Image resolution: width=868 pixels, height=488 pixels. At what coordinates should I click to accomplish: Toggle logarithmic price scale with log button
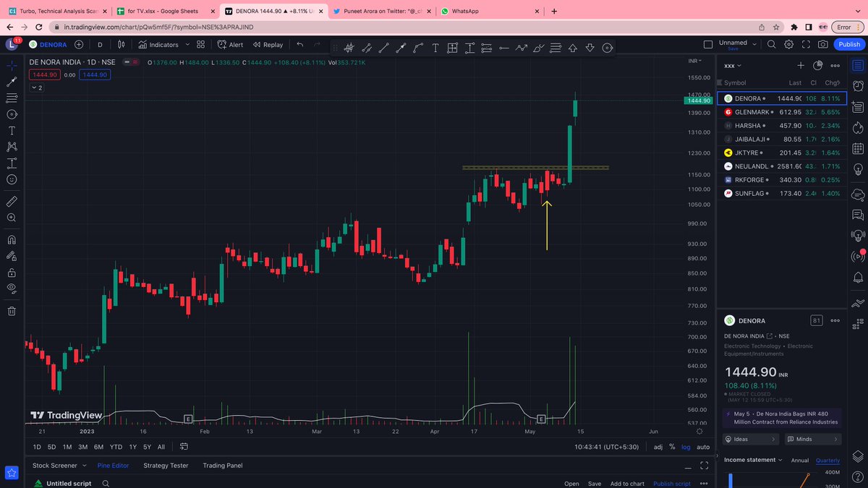coord(686,447)
